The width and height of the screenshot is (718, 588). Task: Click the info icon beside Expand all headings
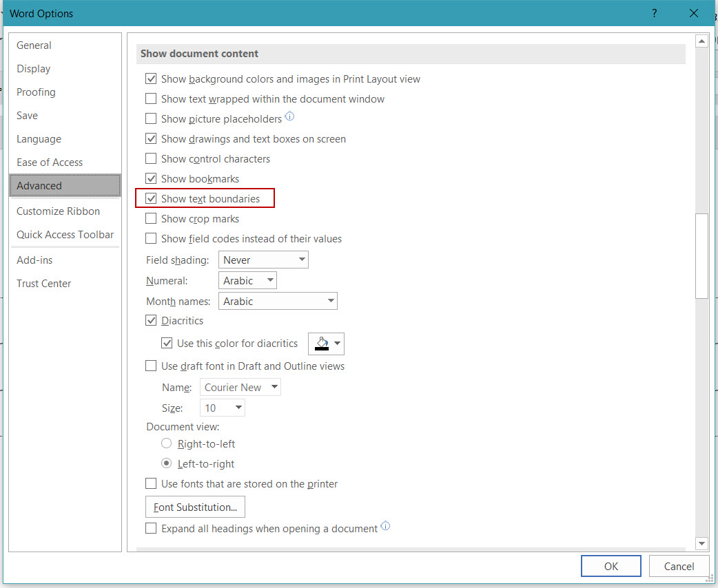(x=385, y=526)
